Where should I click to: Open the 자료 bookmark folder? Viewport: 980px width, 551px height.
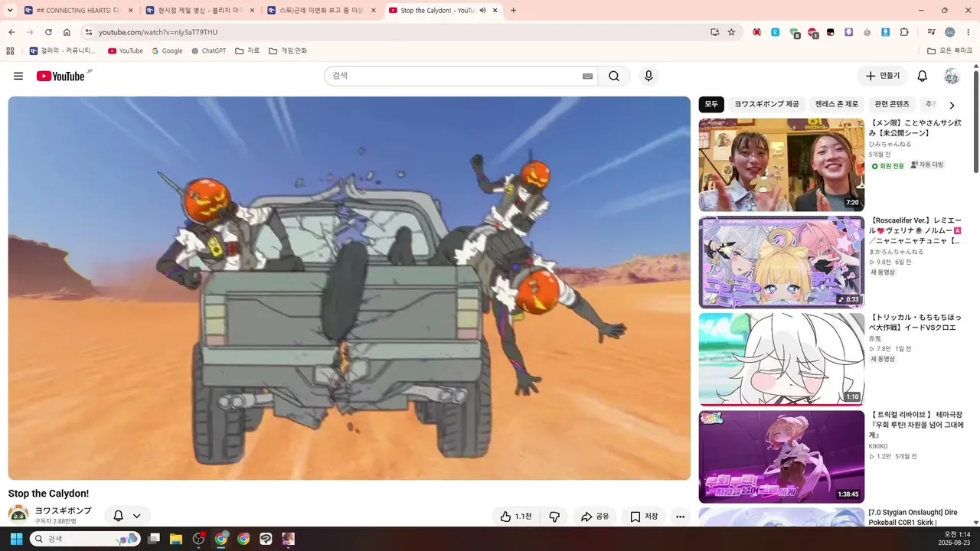pos(247,51)
